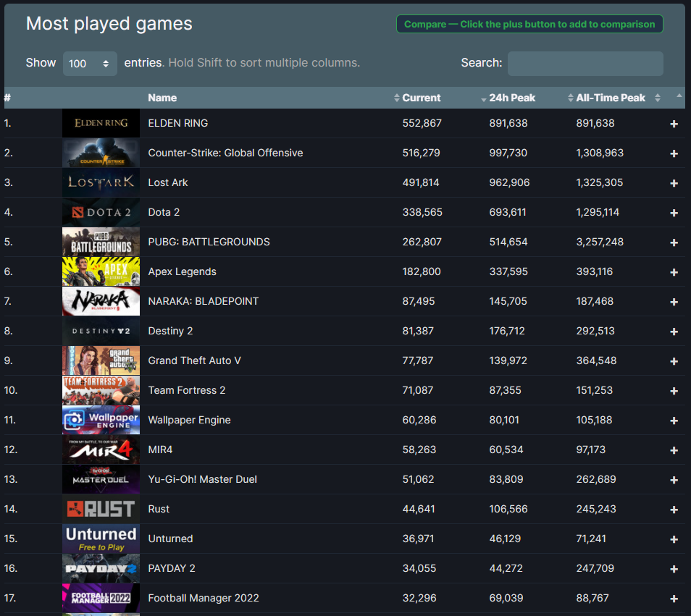Open the Wallpaper Engine thumbnail

tap(101, 420)
